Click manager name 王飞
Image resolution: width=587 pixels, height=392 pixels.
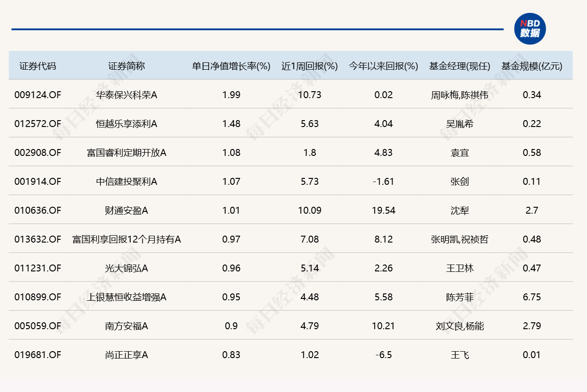(460, 355)
